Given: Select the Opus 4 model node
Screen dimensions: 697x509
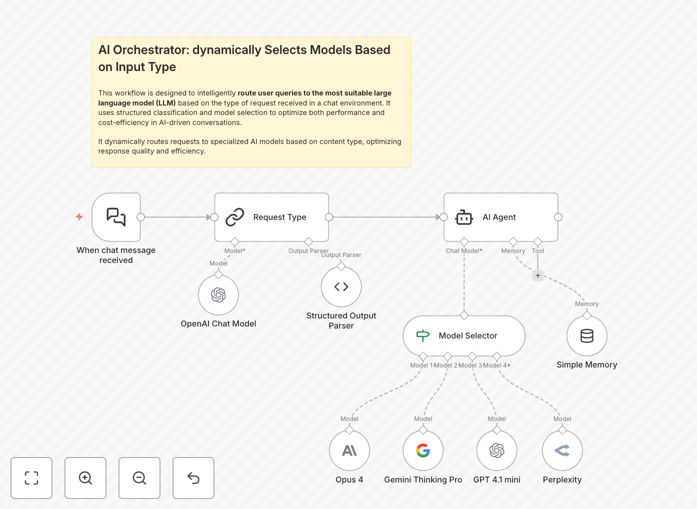Looking at the screenshot, I should point(349,451).
